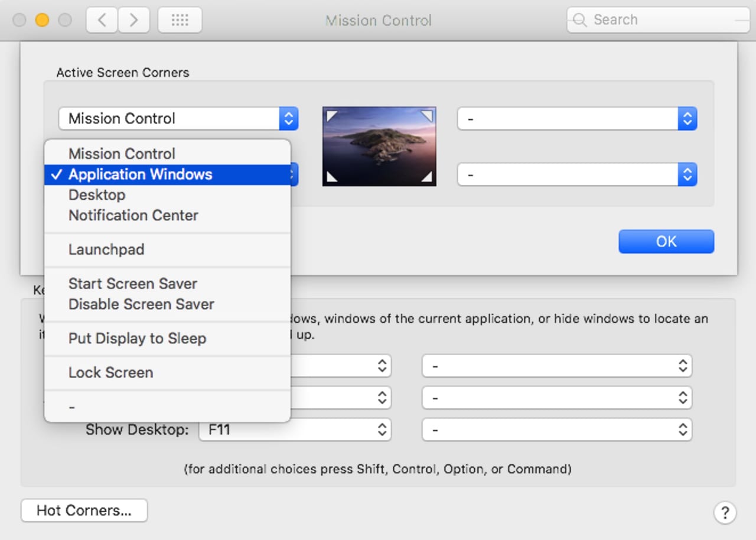Select Lock Screen menu item

pos(110,373)
